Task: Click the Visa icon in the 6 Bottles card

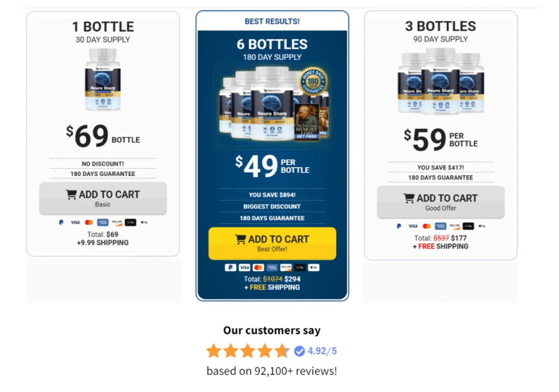Action: coord(244,268)
